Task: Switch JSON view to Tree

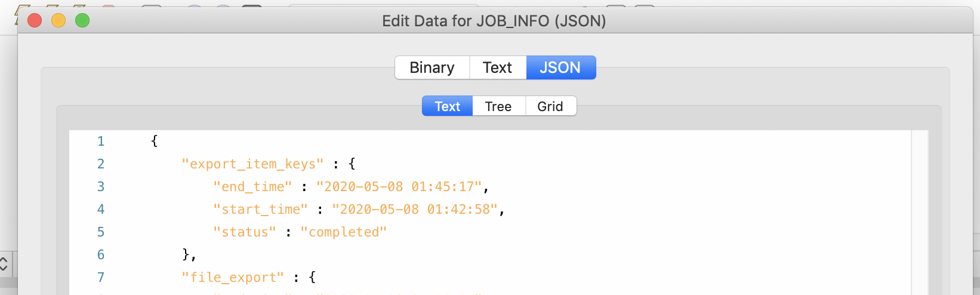Action: pos(498,106)
